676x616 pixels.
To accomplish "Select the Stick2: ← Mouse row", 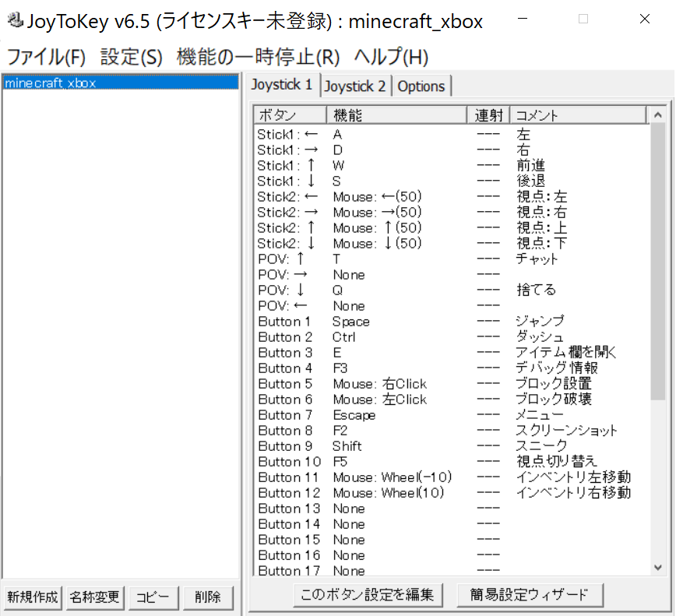I will click(x=451, y=196).
